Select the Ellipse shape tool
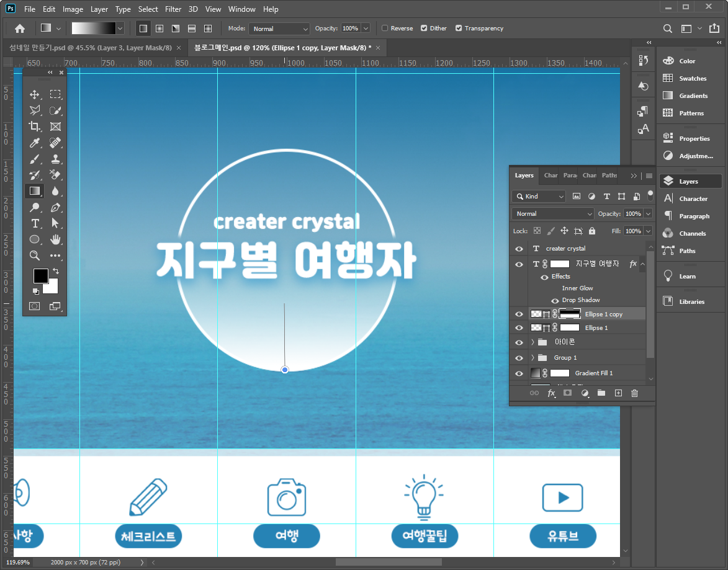 pyautogui.click(x=35, y=239)
